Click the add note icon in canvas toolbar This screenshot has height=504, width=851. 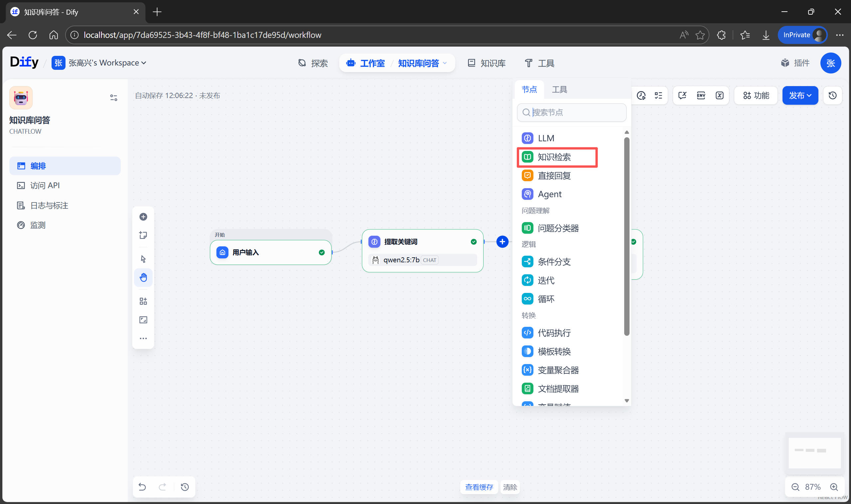(143, 235)
